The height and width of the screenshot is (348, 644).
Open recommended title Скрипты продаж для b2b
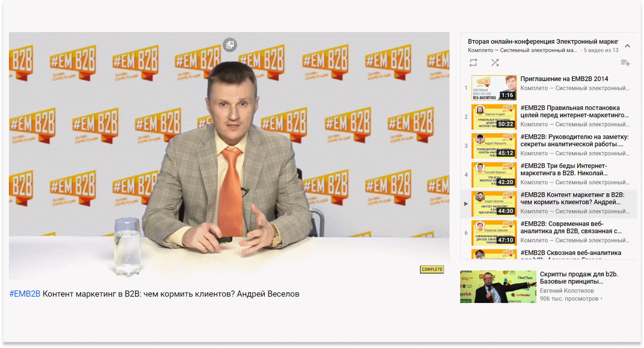click(x=579, y=278)
